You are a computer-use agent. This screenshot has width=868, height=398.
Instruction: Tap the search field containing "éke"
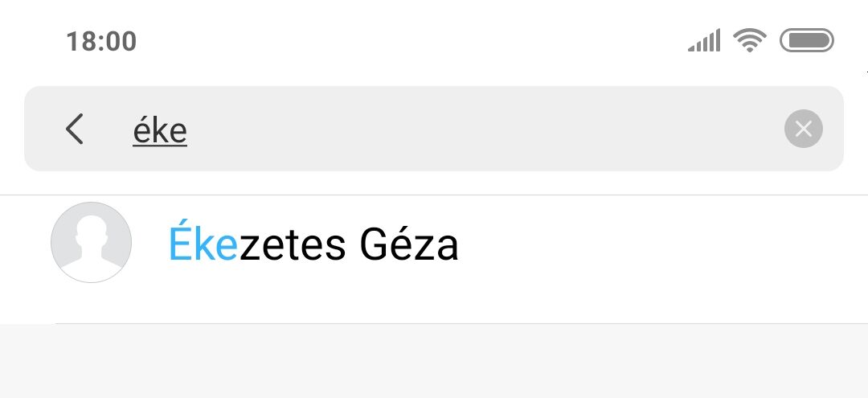pyautogui.click(x=433, y=129)
